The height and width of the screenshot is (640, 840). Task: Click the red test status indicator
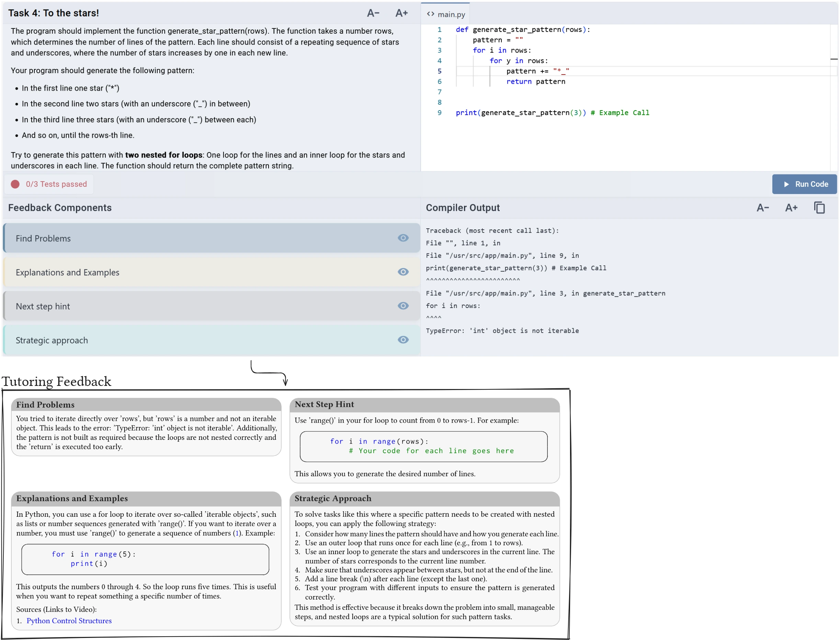pos(15,184)
